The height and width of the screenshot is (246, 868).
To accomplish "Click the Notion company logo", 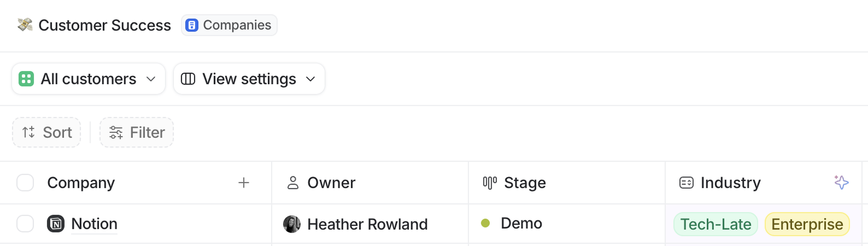I will [56, 224].
